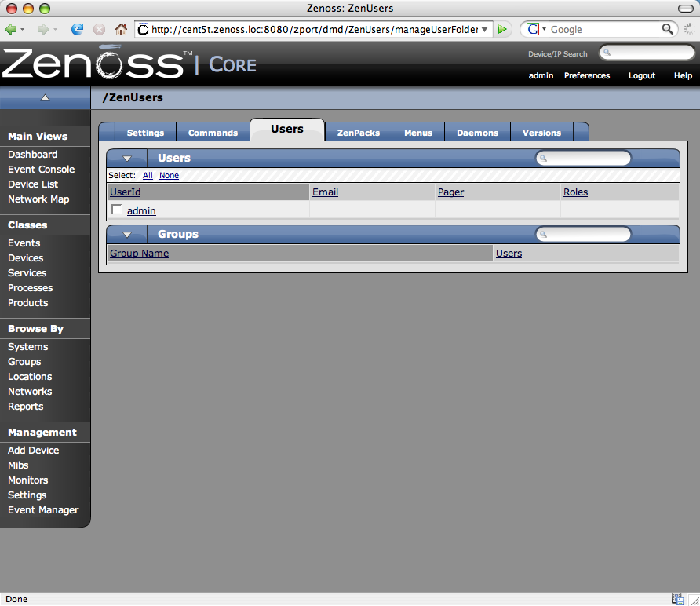The image size is (700, 606).
Task: Go to Dashboard in the sidebar
Action: [x=33, y=155]
